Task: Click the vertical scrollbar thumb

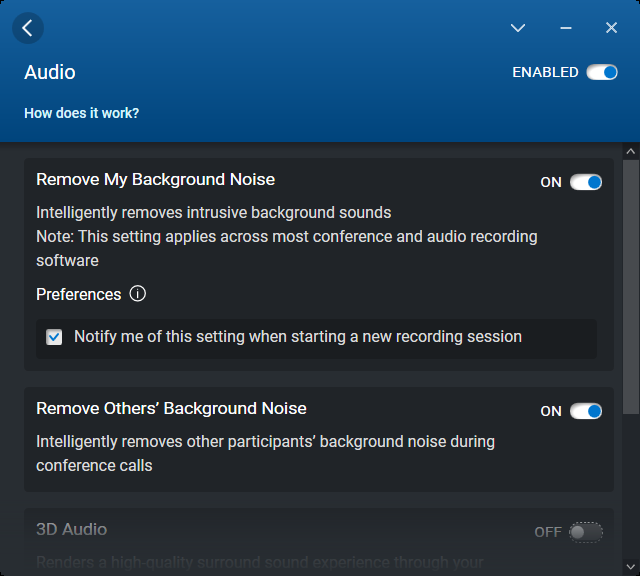Action: [630, 285]
